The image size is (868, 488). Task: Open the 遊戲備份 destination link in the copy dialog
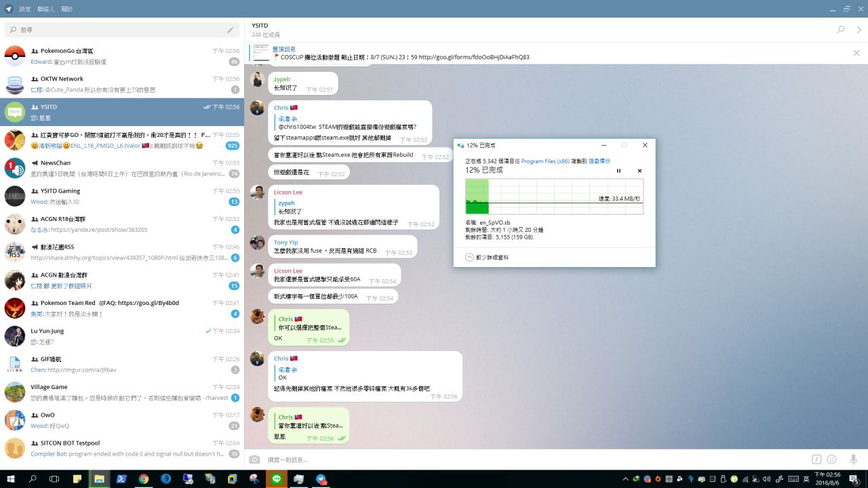click(x=599, y=161)
